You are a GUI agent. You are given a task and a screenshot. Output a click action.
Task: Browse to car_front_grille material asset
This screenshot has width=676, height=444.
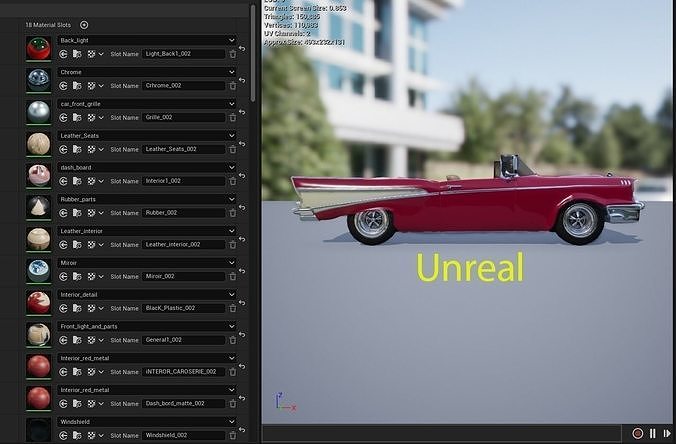[x=77, y=117]
